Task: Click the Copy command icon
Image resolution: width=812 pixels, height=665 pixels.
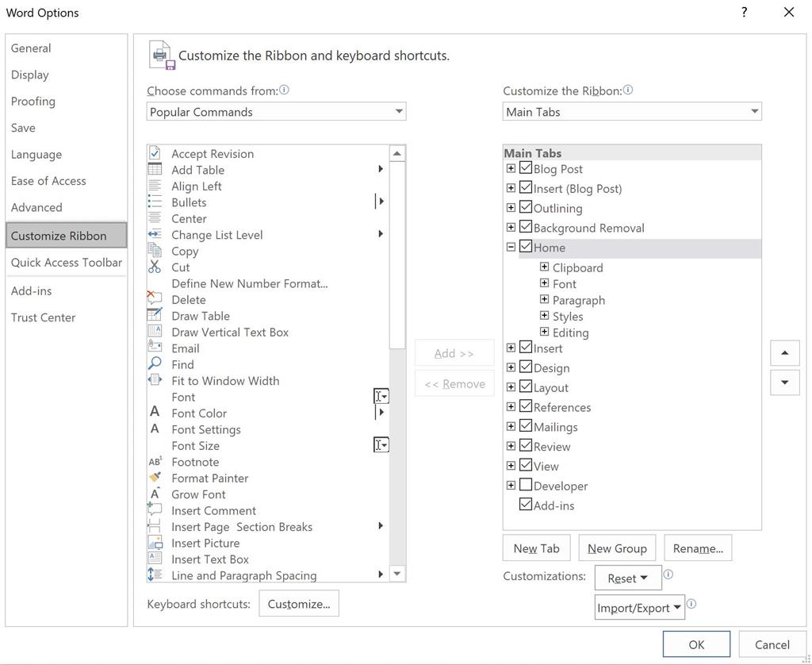Action: [155, 250]
